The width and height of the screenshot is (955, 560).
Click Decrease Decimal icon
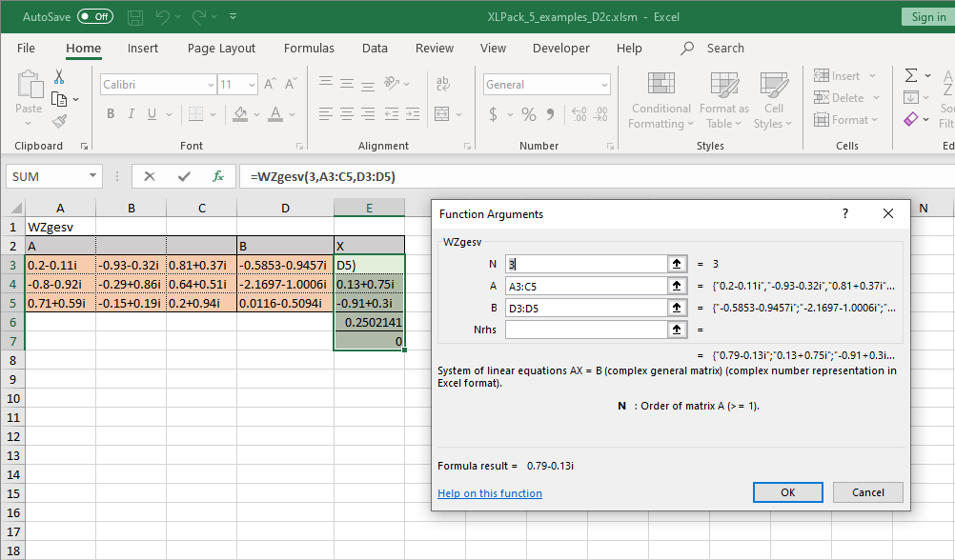[x=600, y=114]
